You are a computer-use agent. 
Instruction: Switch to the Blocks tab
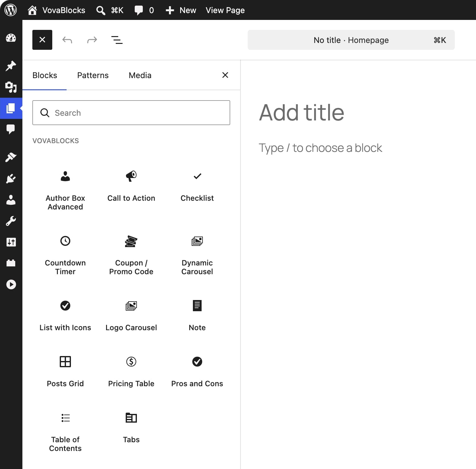tap(45, 75)
